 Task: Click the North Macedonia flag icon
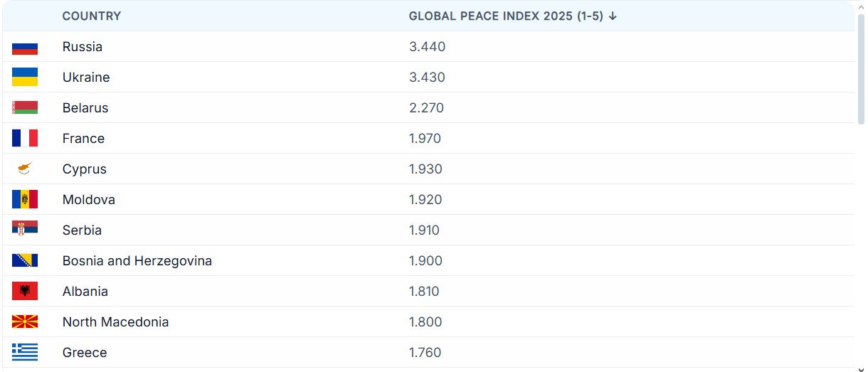point(25,322)
